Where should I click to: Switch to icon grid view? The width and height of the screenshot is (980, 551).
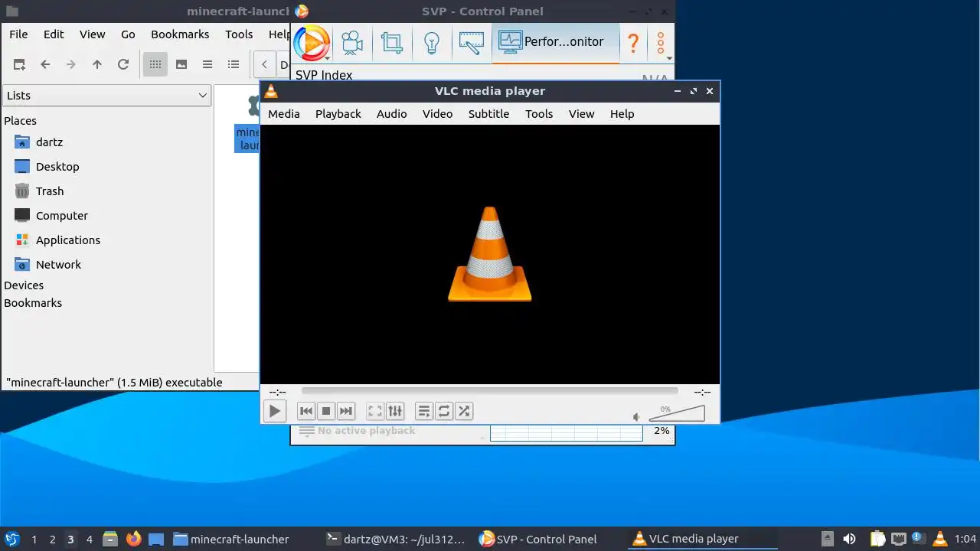155,64
